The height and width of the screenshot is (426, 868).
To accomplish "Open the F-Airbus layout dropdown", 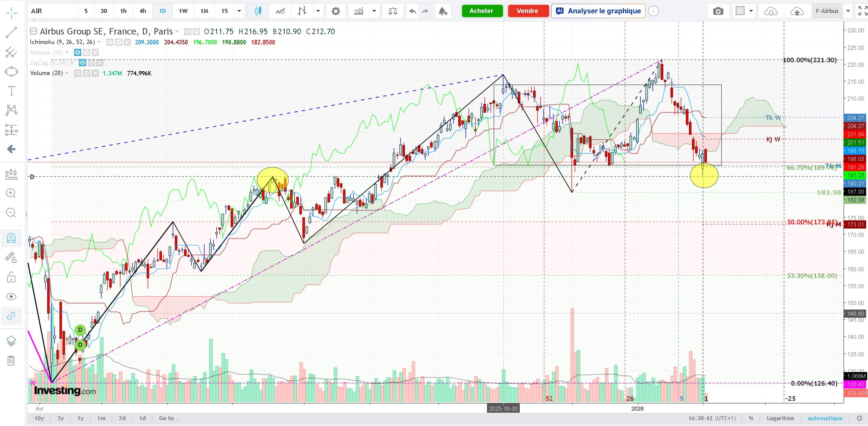I will pyautogui.click(x=848, y=11).
